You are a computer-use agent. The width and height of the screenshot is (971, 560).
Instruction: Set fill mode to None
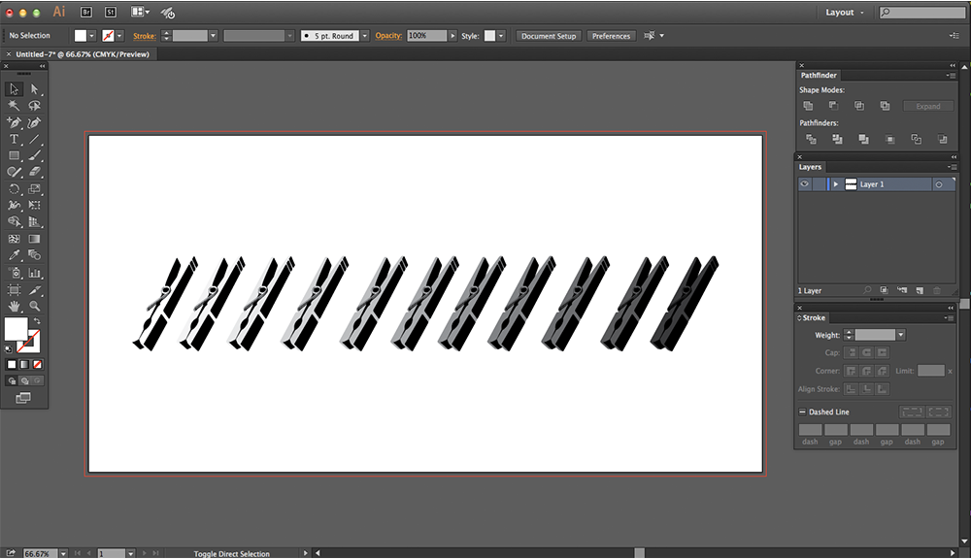pos(37,365)
